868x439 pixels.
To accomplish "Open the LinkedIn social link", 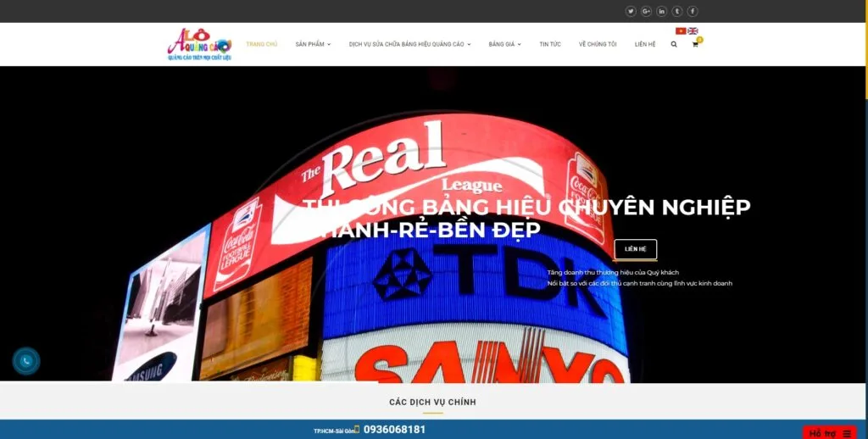I will pyautogui.click(x=661, y=11).
